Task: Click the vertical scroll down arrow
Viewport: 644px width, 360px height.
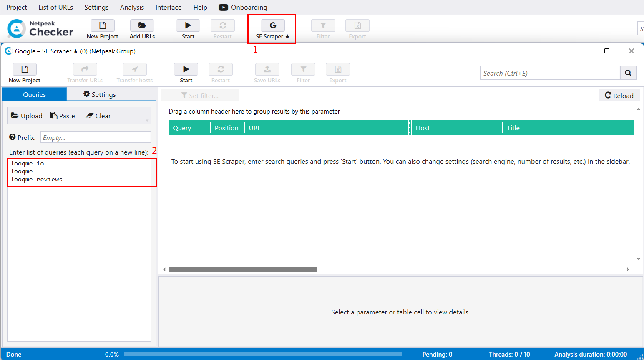Action: click(638, 259)
